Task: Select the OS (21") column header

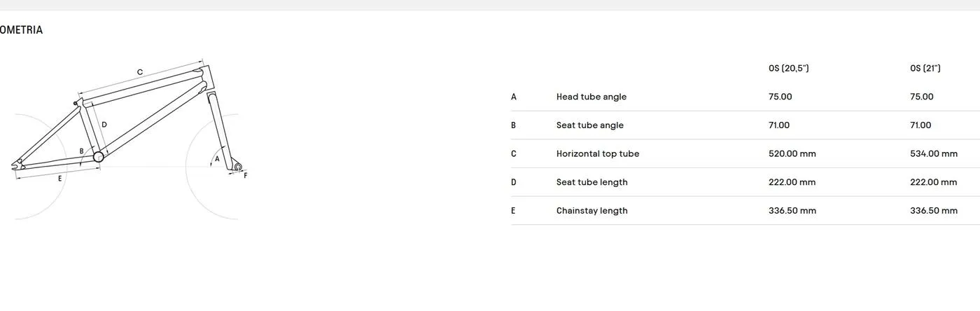Action: tap(925, 69)
